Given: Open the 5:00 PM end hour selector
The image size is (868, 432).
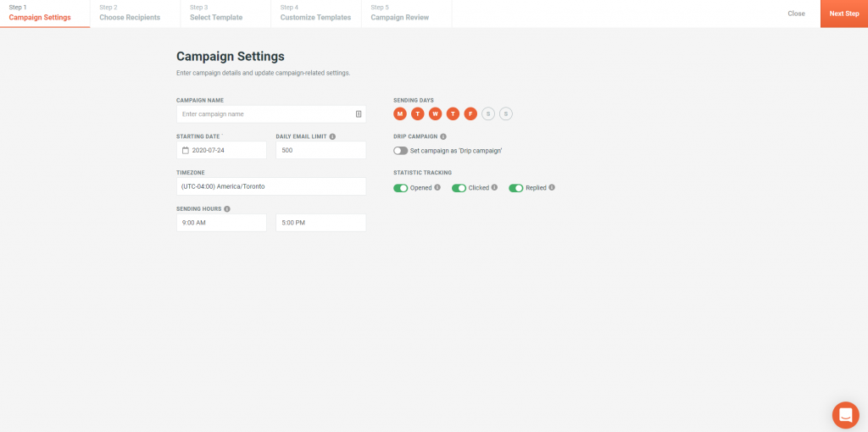Looking at the screenshot, I should 321,223.
